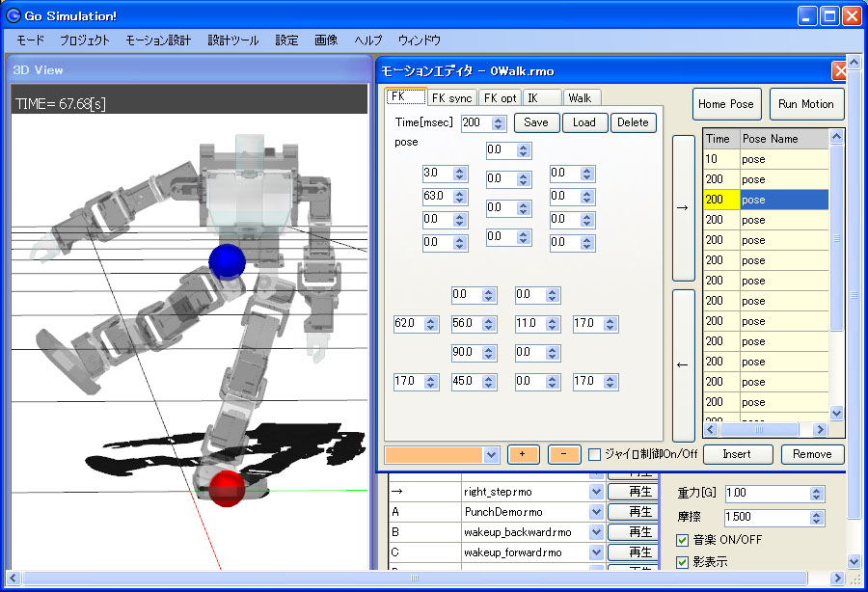Click the Go Simulation title bar icon

tap(14, 15)
